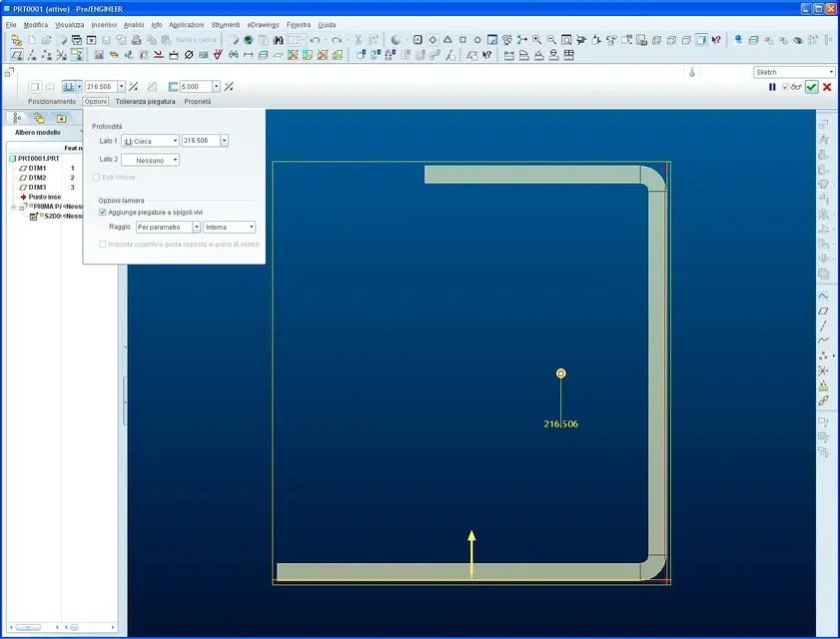Screen dimensions: 840x639
Task: Toggle 'Aggiunge piegature a spigoli vivi' checkbox
Action: pyautogui.click(x=102, y=212)
